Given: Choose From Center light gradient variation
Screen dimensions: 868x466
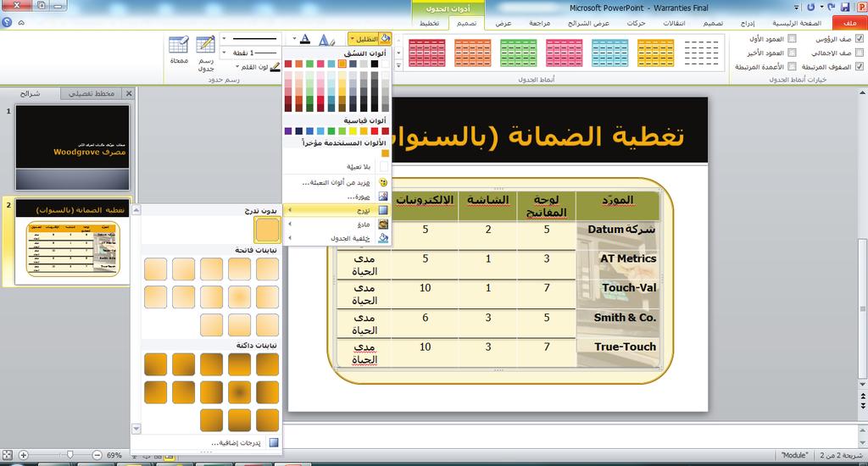Looking at the screenshot, I should point(239,297).
